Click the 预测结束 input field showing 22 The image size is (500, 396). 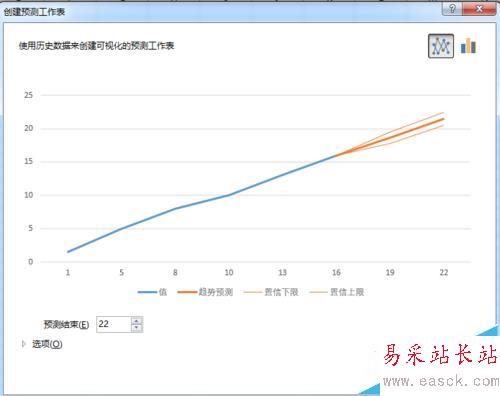tap(113, 324)
